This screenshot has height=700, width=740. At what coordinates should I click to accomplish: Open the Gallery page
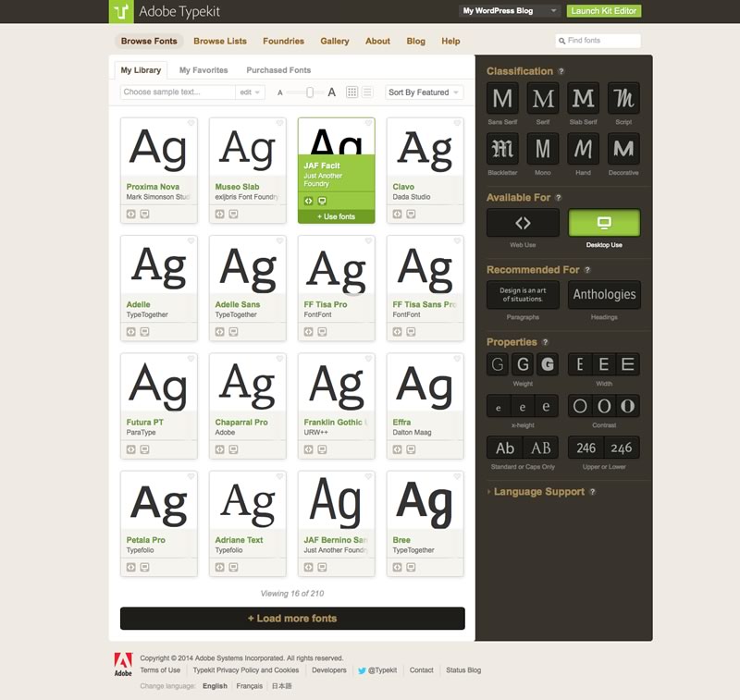[x=335, y=41]
